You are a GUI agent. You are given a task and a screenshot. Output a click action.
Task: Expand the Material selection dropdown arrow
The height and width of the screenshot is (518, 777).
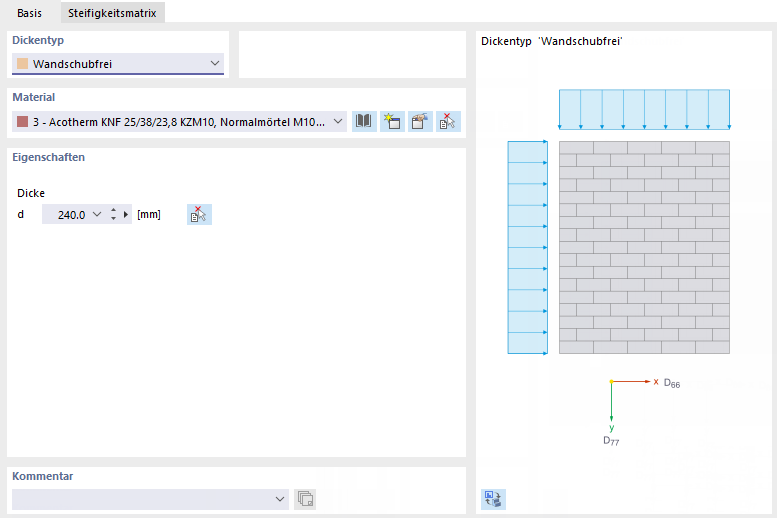[x=338, y=121]
